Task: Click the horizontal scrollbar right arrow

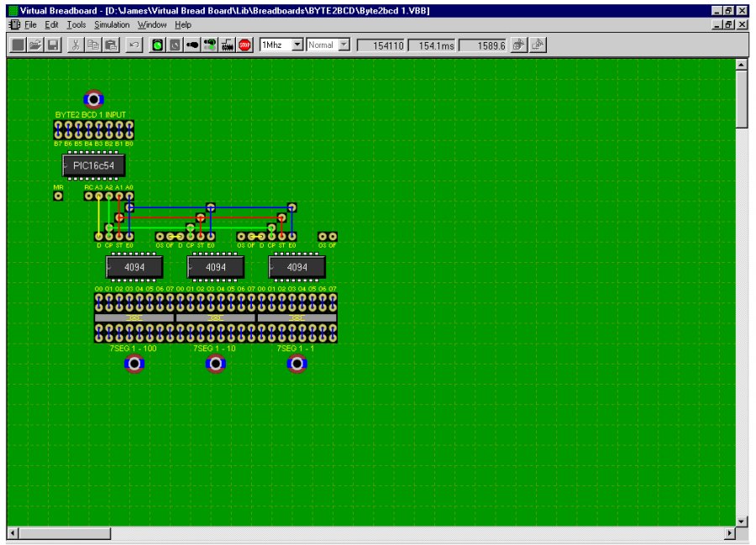Action: tap(729, 533)
